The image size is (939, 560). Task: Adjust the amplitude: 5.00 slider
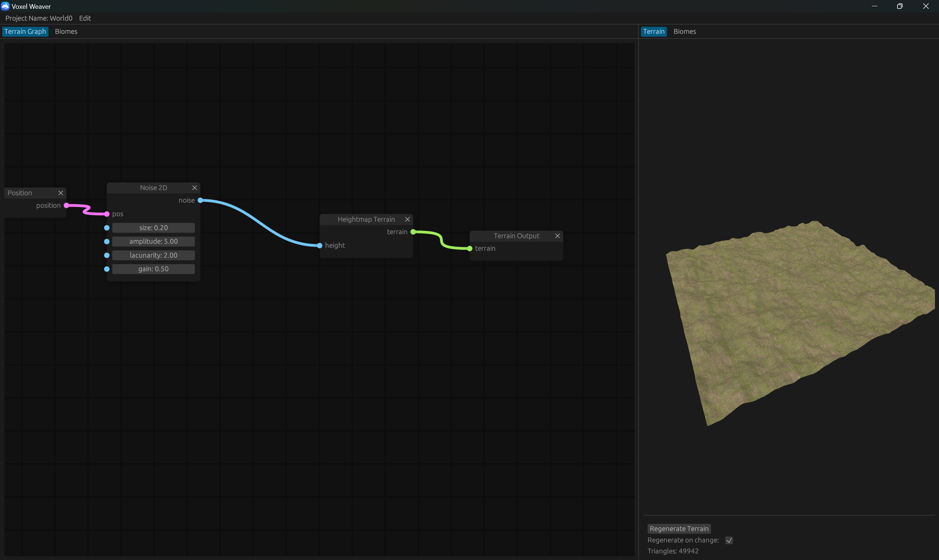tap(153, 241)
